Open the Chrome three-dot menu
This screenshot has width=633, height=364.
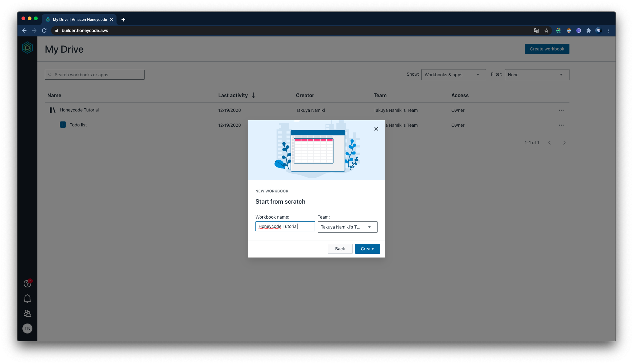[x=609, y=31]
